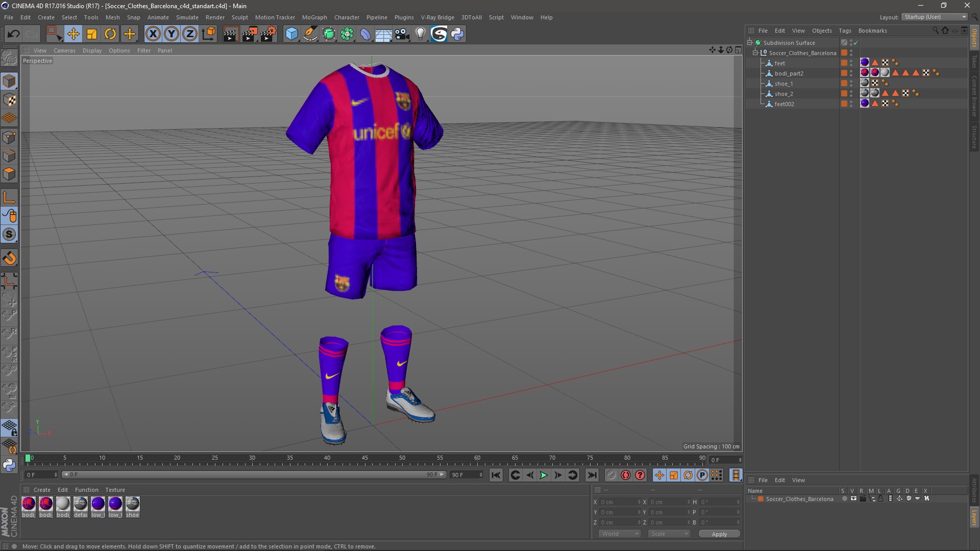Open Edit Render Settings icon
Image resolution: width=980 pixels, height=551 pixels.
coord(268,34)
